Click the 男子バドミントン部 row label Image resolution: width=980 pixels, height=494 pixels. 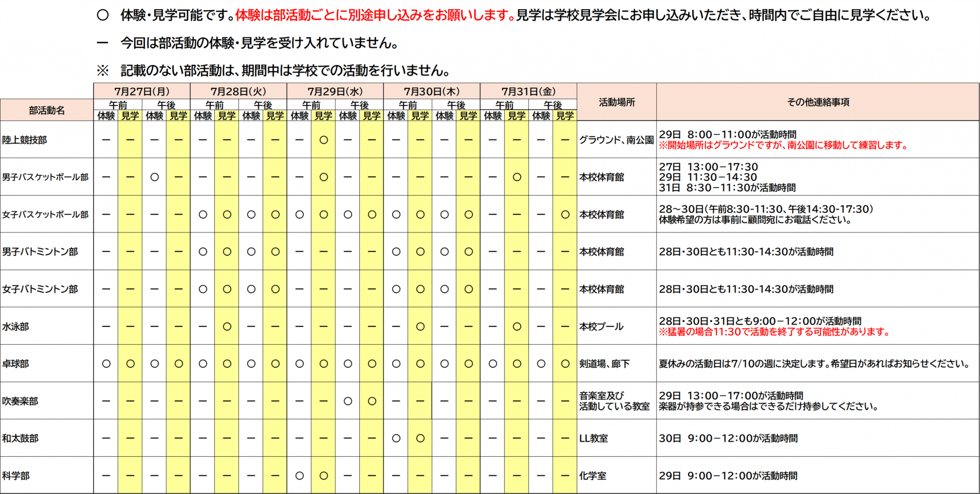pos(40,252)
